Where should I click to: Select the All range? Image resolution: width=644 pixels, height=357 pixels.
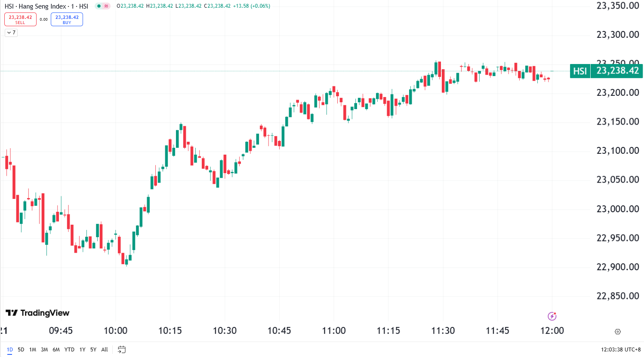pyautogui.click(x=104, y=349)
